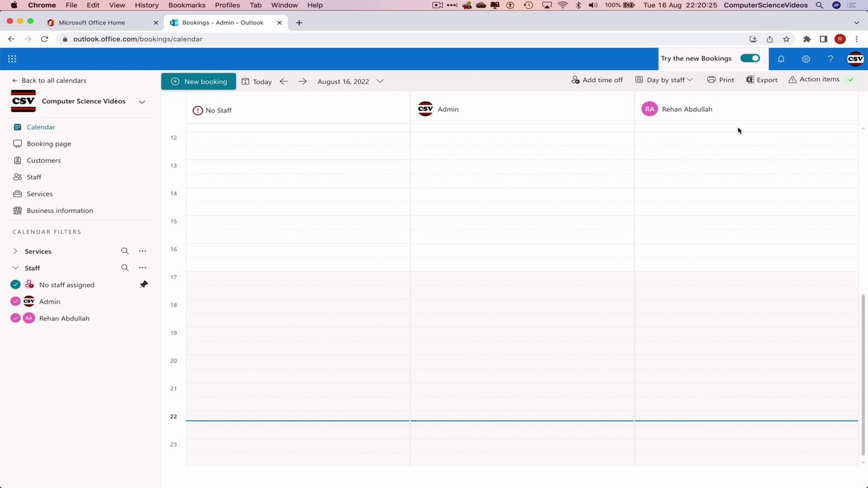Print the calendar
This screenshot has width=868, height=488.
pos(720,80)
